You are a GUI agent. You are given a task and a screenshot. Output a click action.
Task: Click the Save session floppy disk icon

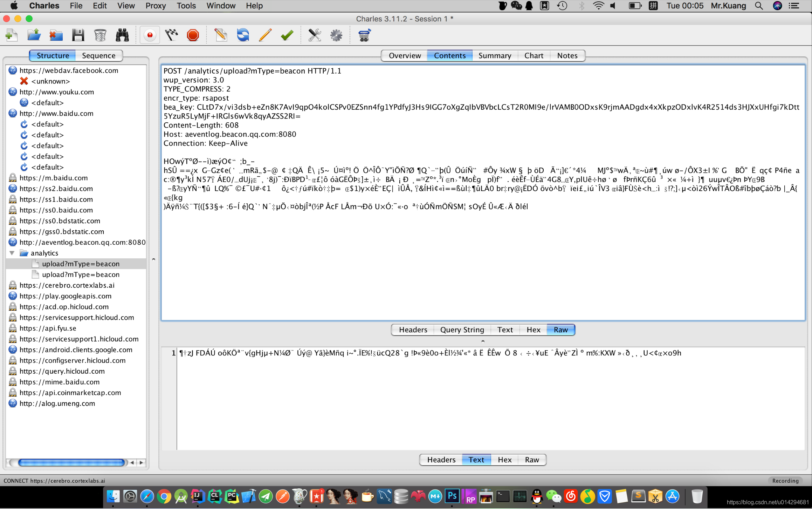[x=78, y=35]
